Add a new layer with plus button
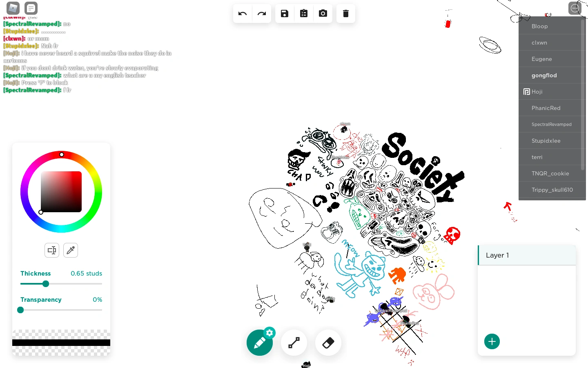Screen dimensions: 588x368 pyautogui.click(x=492, y=341)
